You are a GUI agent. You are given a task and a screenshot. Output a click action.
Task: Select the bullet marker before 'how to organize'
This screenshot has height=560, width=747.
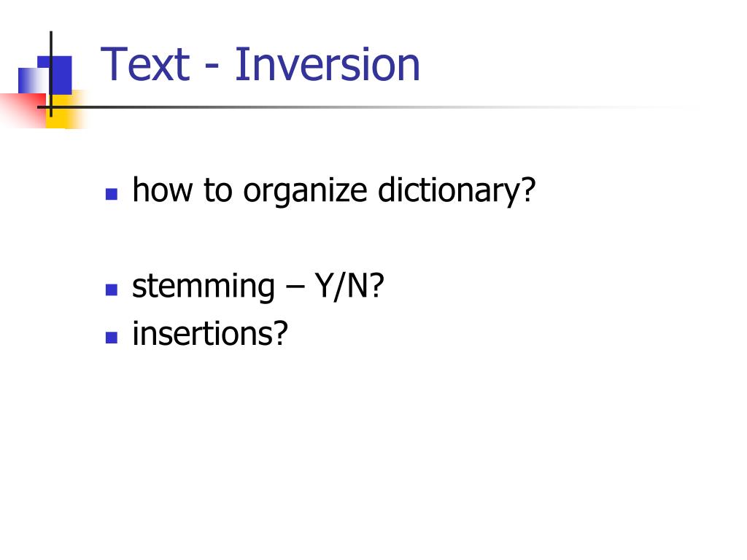point(112,194)
